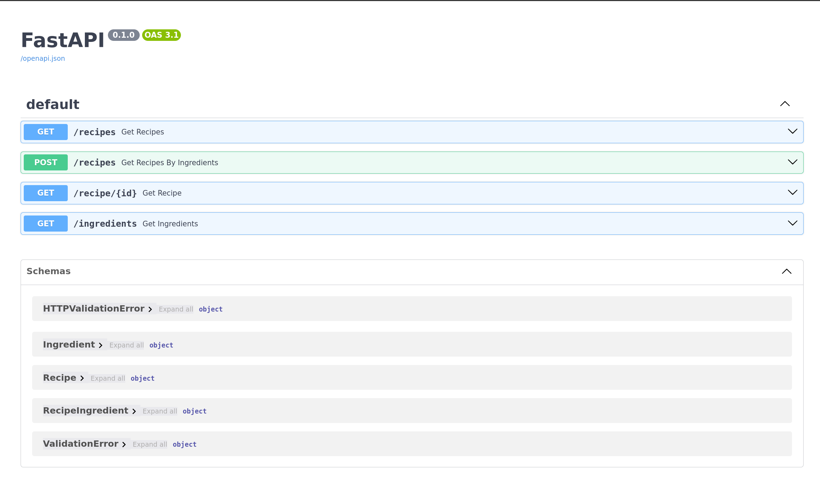This screenshot has height=504, width=820.
Task: Click Expand all for ValidationError
Action: pos(150,444)
